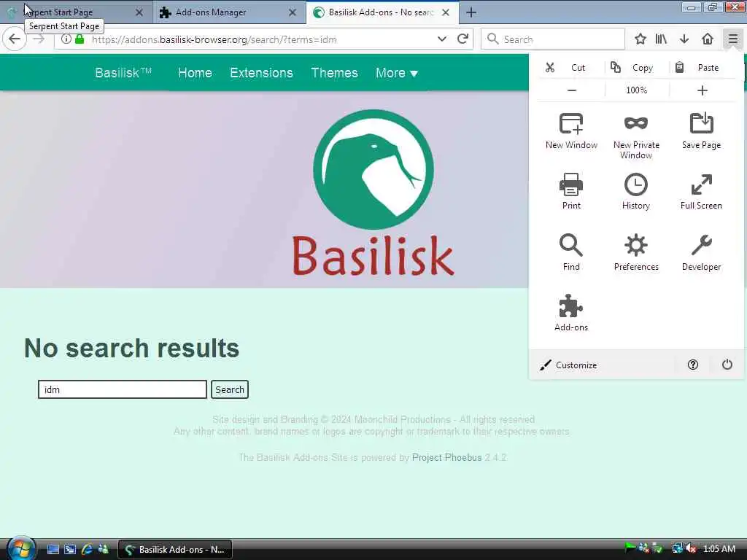Choose Save Page
This screenshot has height=560, width=747.
click(701, 131)
